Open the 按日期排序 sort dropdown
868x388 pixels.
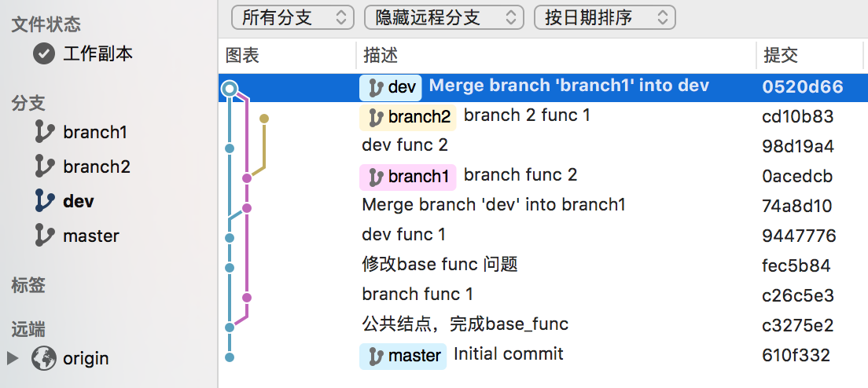coord(604,17)
